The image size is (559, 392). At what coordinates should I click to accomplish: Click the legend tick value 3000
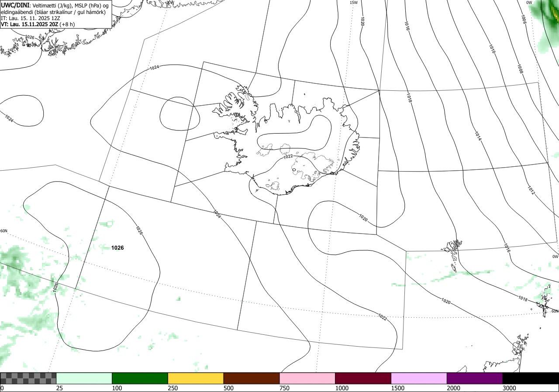510,388
